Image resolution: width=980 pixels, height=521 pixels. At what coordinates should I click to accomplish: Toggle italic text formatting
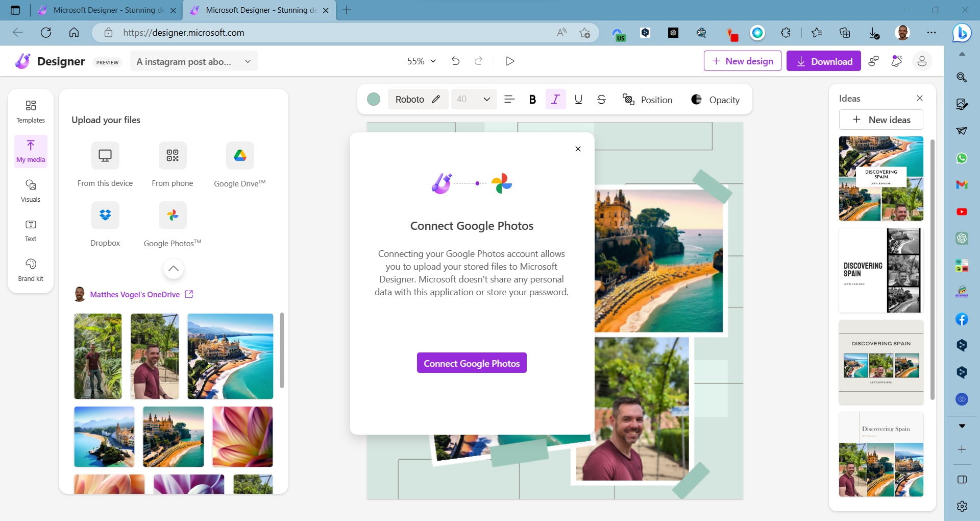pyautogui.click(x=555, y=100)
